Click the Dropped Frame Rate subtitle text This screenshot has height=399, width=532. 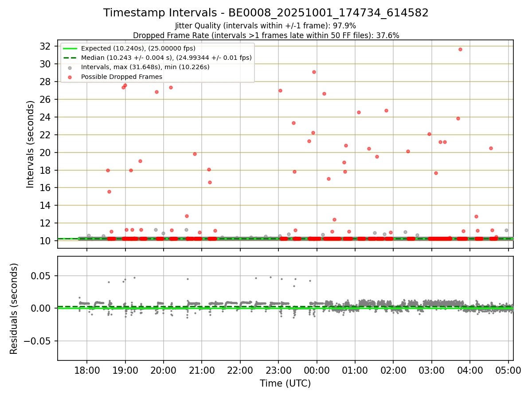(266, 35)
